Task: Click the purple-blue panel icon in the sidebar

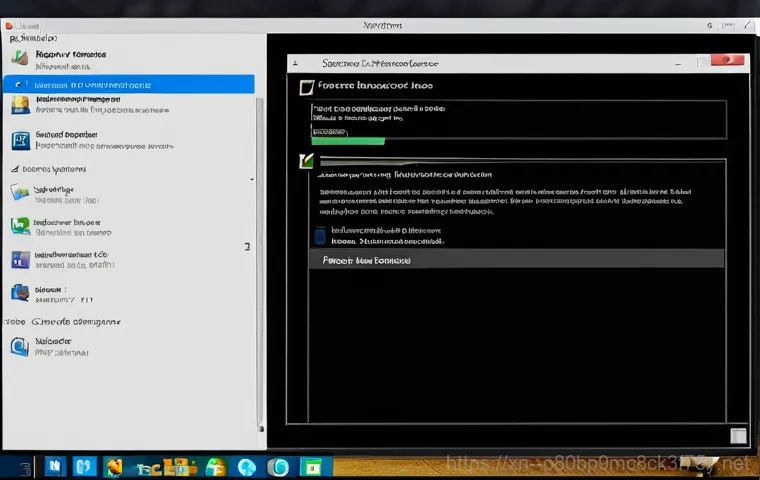Action: pyautogui.click(x=20, y=260)
